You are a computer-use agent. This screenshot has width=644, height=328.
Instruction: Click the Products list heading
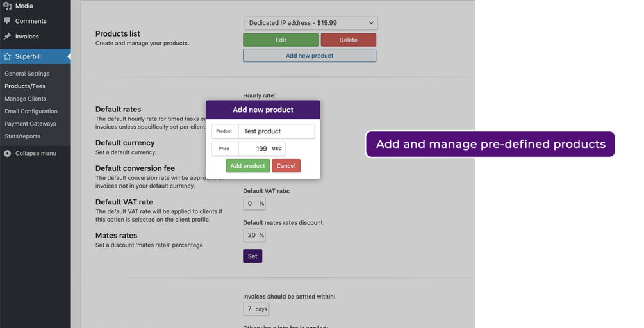[118, 34]
